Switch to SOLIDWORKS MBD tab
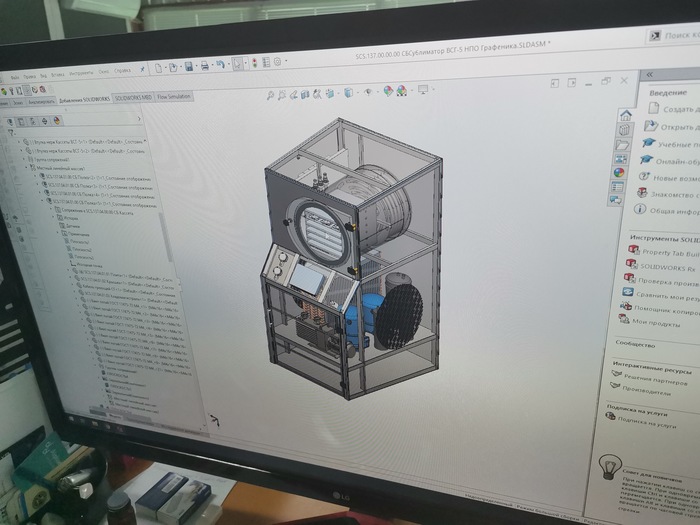700x525 pixels. 133,98
